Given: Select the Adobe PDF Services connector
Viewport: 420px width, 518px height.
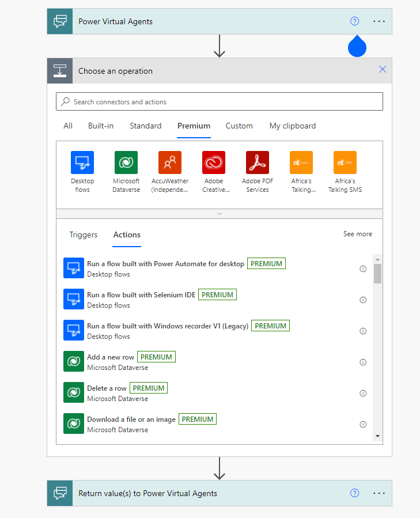Looking at the screenshot, I should click(x=258, y=162).
